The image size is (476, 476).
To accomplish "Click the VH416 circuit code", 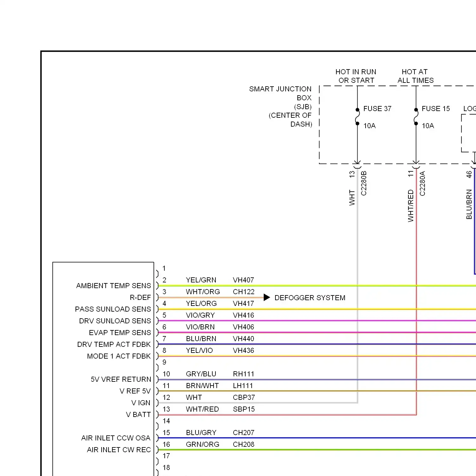I will (x=243, y=315).
